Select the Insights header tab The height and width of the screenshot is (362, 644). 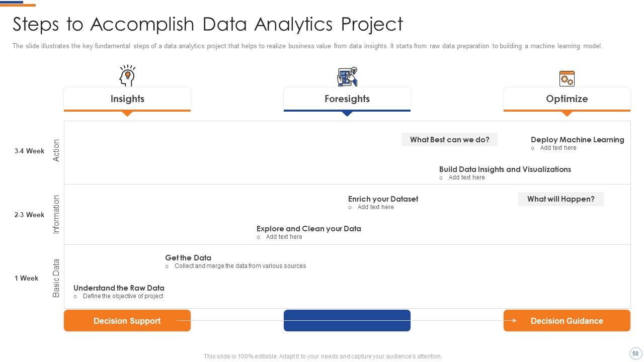(x=127, y=99)
